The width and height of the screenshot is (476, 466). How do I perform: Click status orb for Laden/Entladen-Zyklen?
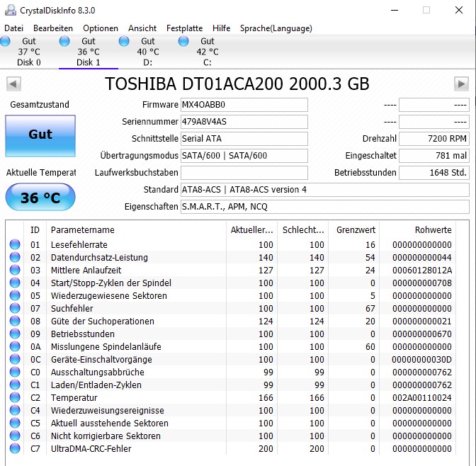(x=15, y=385)
